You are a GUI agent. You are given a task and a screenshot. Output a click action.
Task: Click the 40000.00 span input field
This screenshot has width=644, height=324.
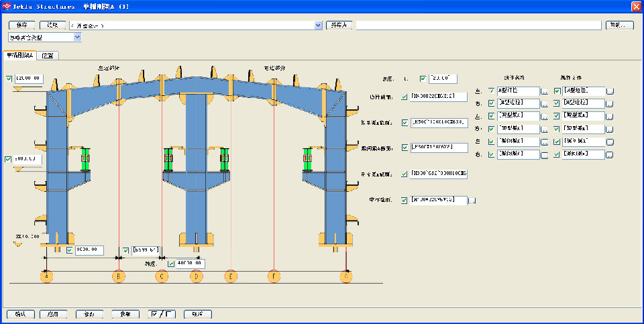click(190, 264)
